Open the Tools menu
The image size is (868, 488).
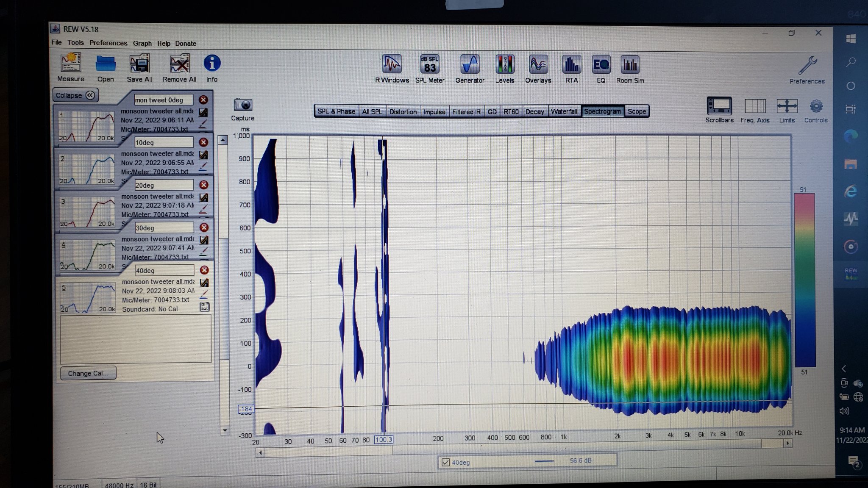coord(75,43)
